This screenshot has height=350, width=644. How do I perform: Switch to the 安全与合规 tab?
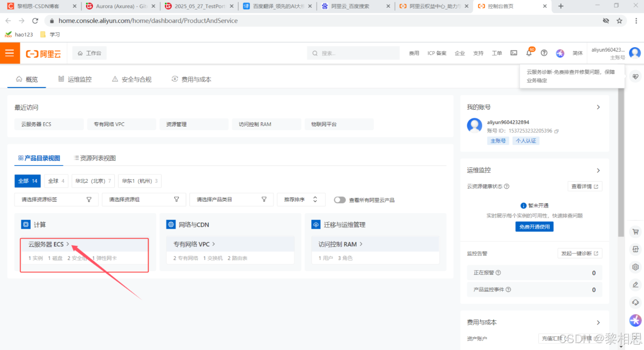click(x=132, y=79)
